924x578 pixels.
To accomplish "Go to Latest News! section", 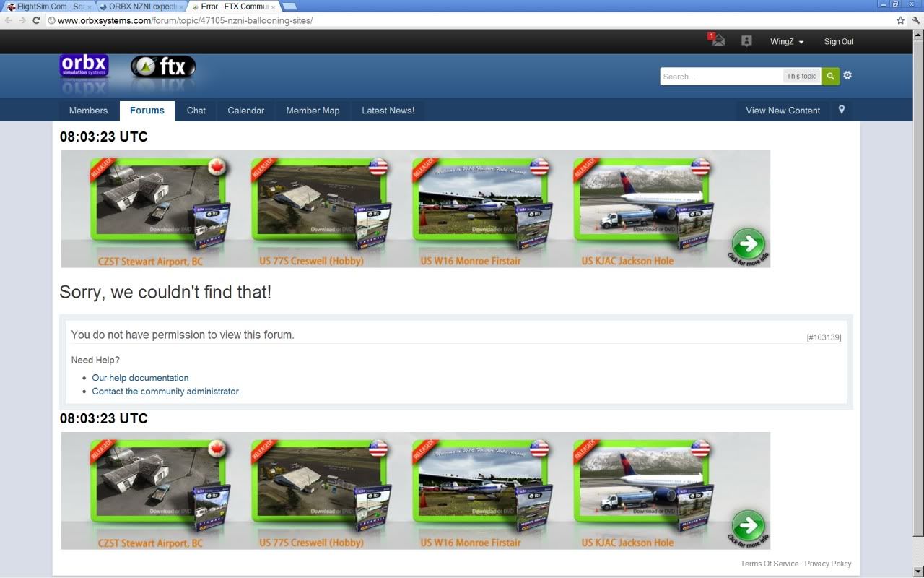I will click(388, 111).
